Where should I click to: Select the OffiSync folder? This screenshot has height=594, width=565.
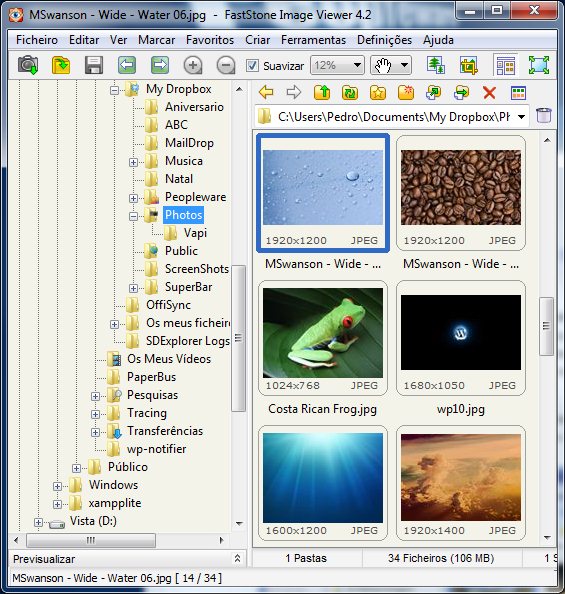[168, 305]
